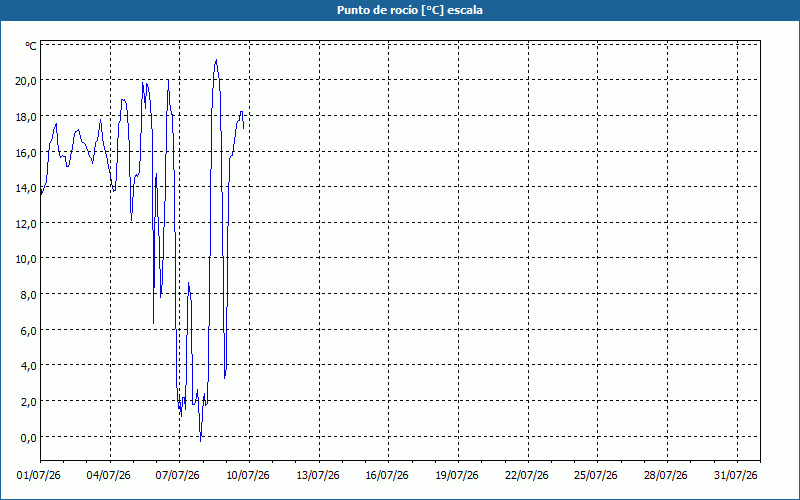Screen dimensions: 800x500
Task: Click the 07/07/26 date label
Action: tap(178, 476)
